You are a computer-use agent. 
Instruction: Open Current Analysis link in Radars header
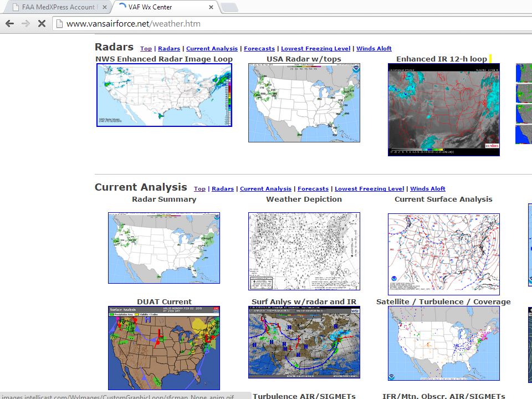coord(212,49)
